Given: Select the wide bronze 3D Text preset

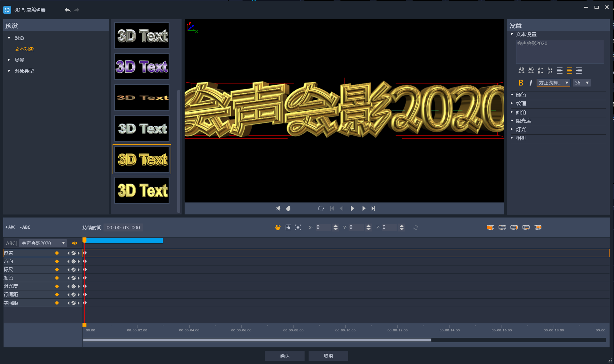Looking at the screenshot, I should [142, 98].
